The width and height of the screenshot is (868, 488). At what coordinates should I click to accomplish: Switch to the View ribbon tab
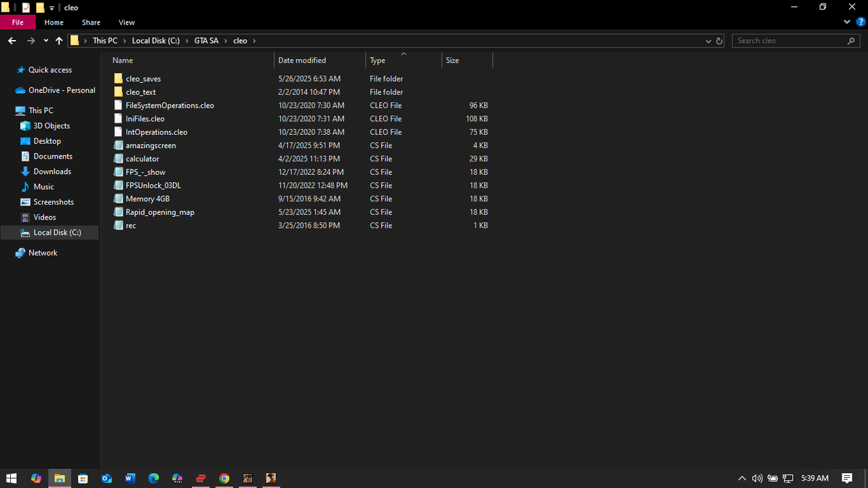pyautogui.click(x=127, y=22)
